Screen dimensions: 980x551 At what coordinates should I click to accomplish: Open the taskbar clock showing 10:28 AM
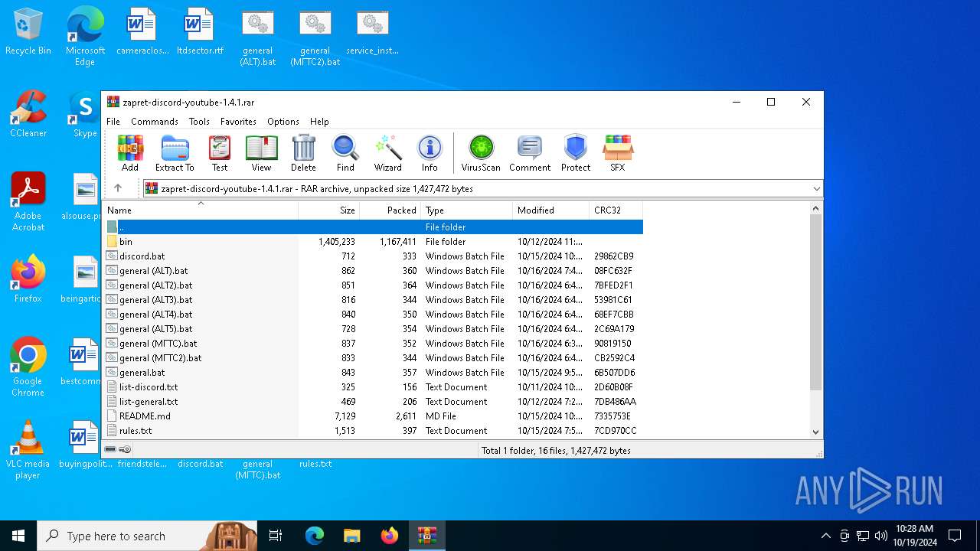pyautogui.click(x=916, y=536)
